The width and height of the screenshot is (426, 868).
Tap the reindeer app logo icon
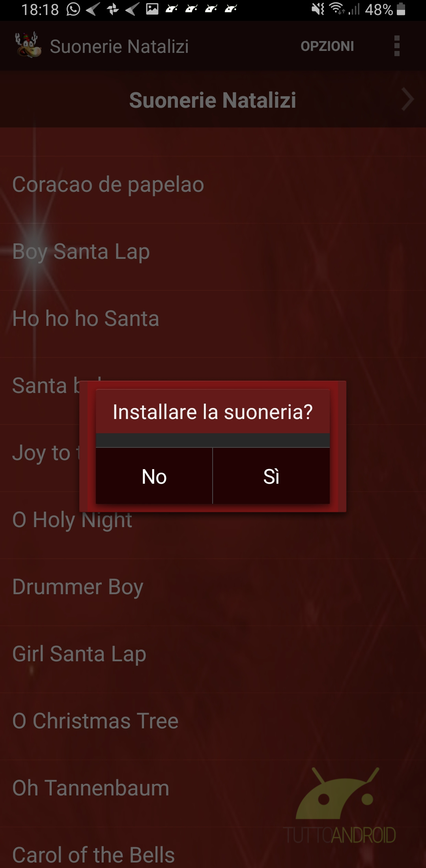click(28, 45)
